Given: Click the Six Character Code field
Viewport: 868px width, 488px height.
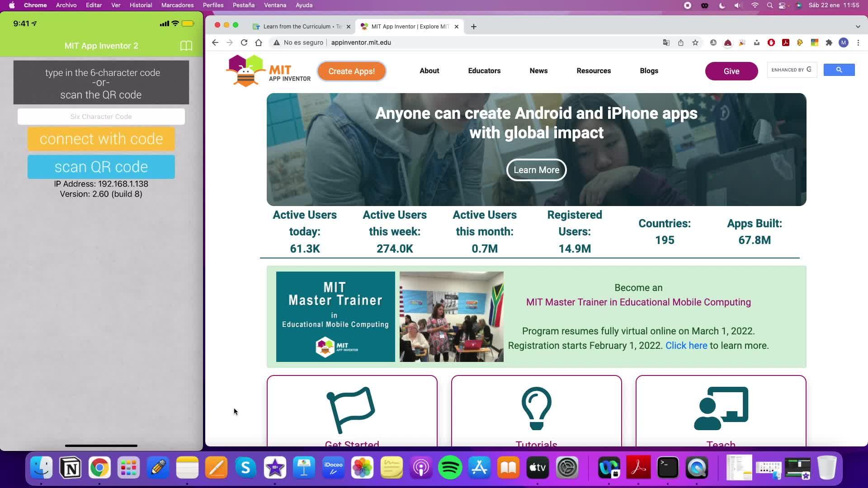Looking at the screenshot, I should pyautogui.click(x=101, y=117).
